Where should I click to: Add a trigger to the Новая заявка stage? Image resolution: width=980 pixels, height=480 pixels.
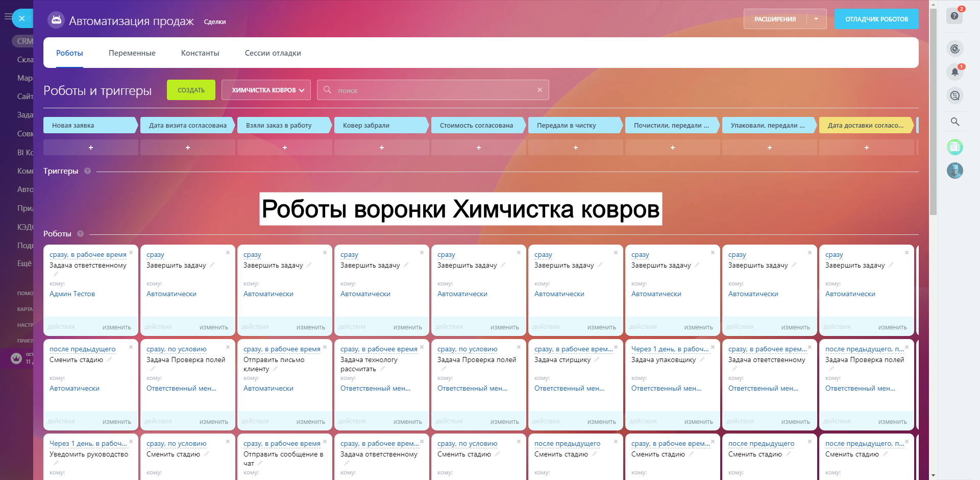[x=91, y=148]
